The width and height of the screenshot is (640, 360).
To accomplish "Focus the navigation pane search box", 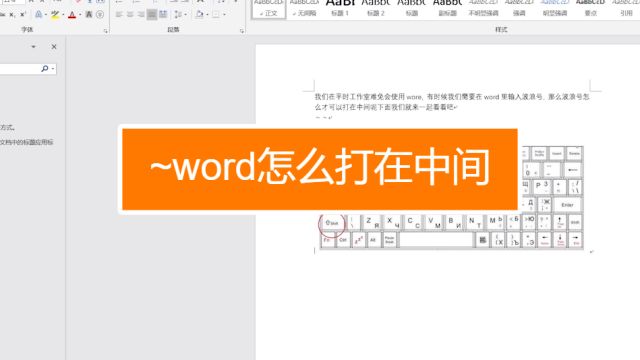I will (19, 69).
